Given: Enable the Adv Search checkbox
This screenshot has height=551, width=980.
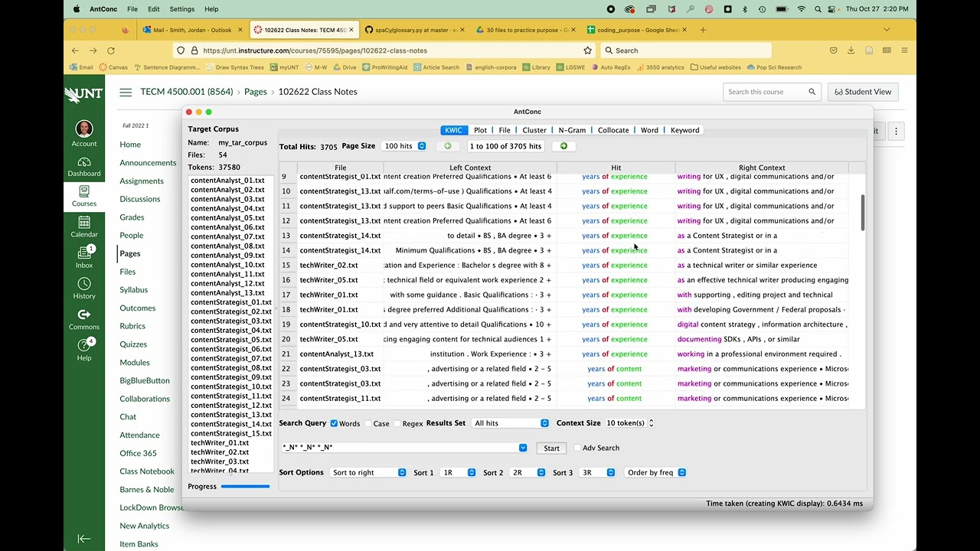Looking at the screenshot, I should (577, 448).
